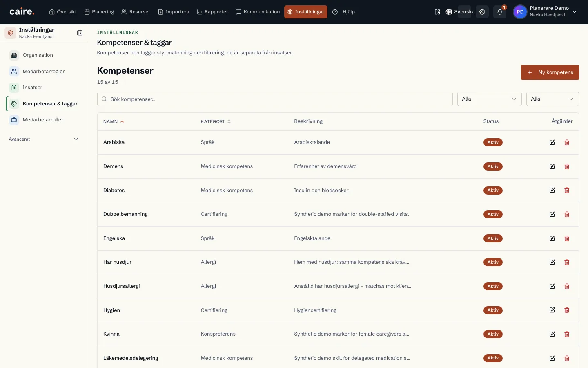Expand the Avancerat section
Viewport: 588px width, 368px height.
44,139
